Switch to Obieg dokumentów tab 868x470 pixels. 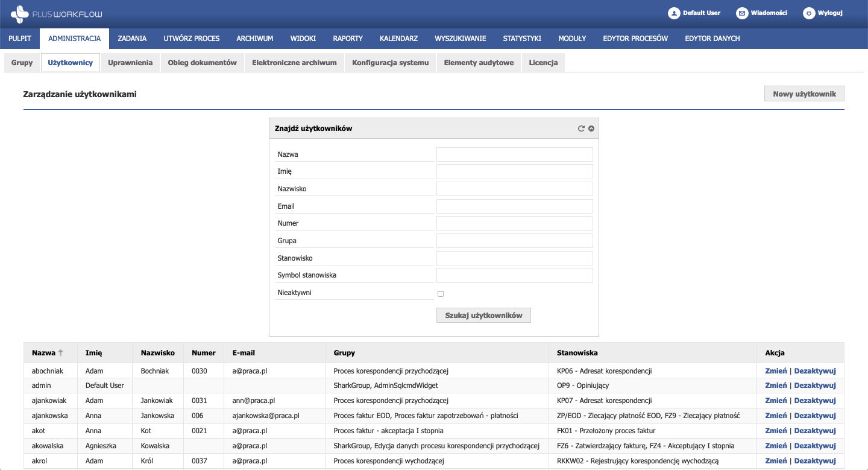pos(203,63)
